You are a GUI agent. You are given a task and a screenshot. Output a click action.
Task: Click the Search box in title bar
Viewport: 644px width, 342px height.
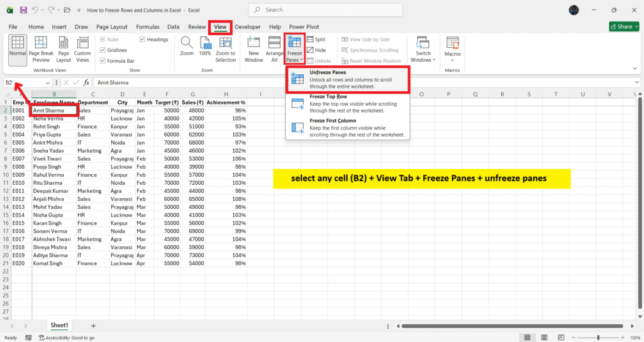[325, 10]
